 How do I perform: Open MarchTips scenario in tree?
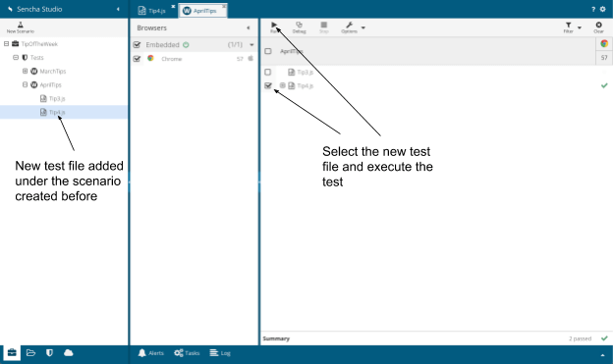tap(53, 71)
